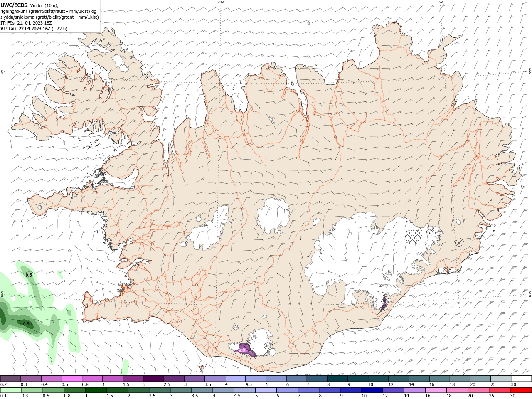532x399 pixels.
Task: Click the dark purple 2 snow legend swatch
Action: (153, 379)
